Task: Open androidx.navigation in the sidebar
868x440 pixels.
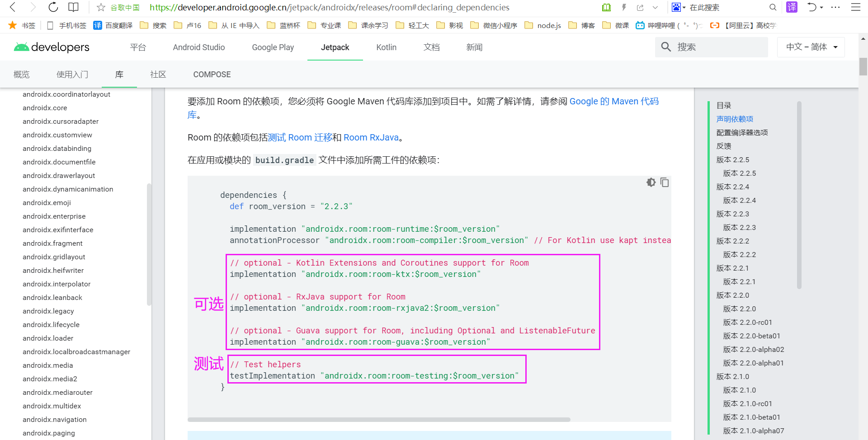Action: pyautogui.click(x=55, y=419)
